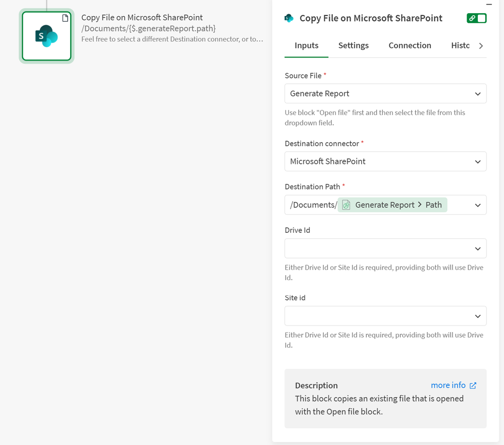Switch to the Settings tab
The image size is (504, 445).
[353, 45]
